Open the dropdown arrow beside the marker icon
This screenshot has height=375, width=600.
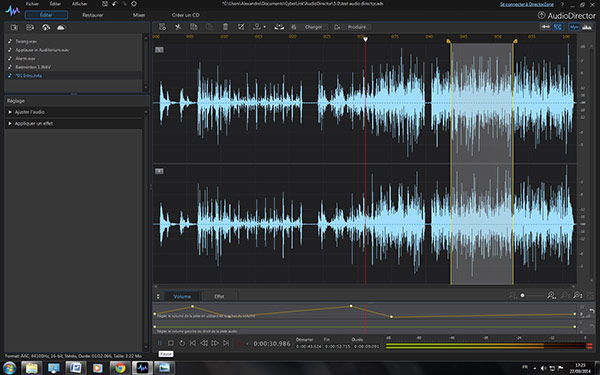(x=264, y=27)
